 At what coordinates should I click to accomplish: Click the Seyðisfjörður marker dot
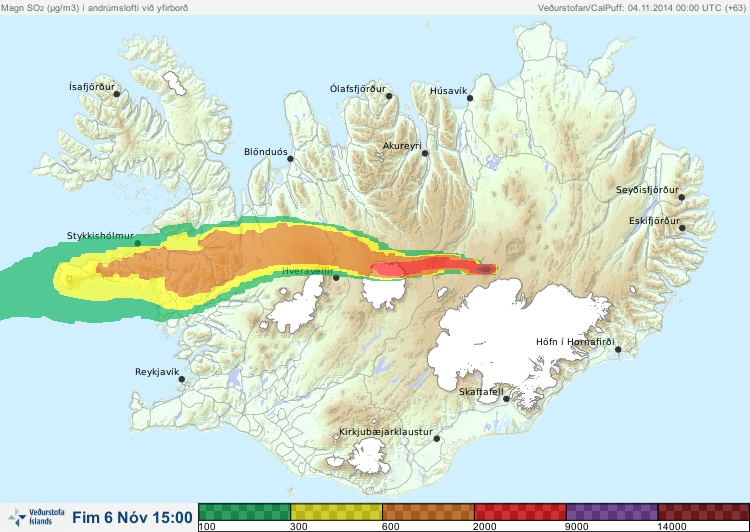(682, 197)
